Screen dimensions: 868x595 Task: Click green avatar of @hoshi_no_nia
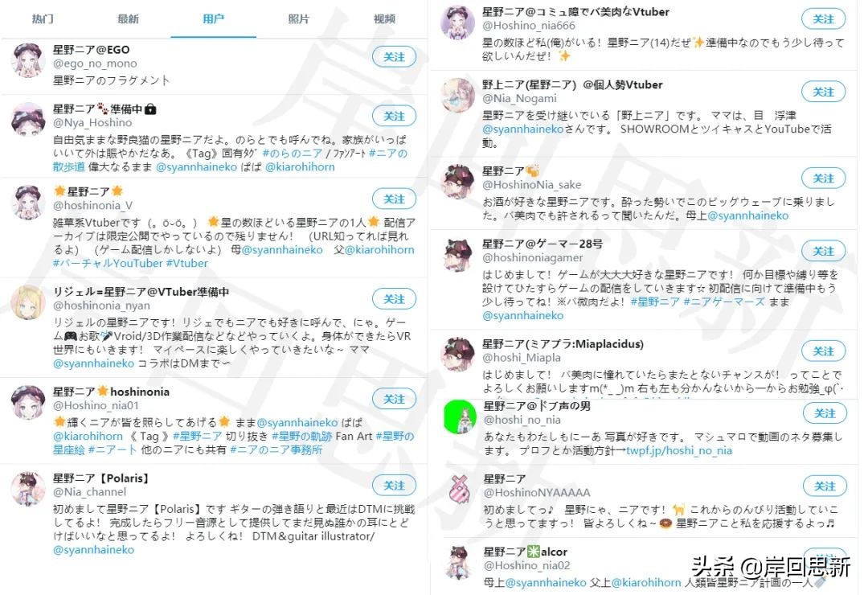(x=460, y=416)
